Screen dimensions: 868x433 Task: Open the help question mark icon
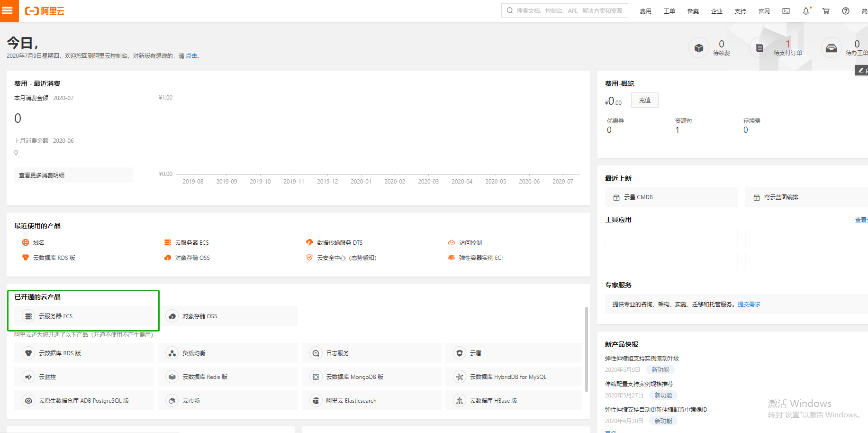(x=846, y=11)
